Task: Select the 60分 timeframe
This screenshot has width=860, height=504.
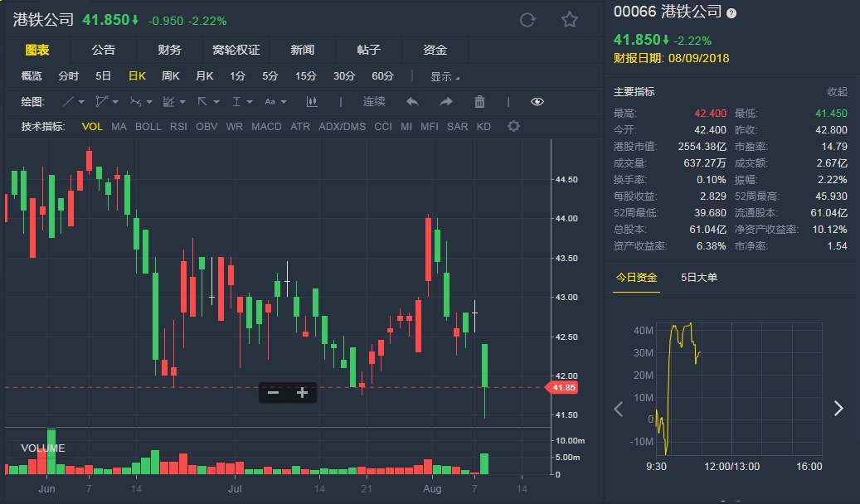Action: [x=383, y=76]
